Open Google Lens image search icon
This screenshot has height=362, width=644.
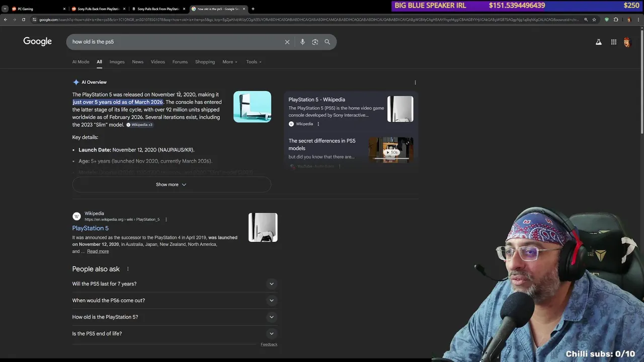click(315, 42)
